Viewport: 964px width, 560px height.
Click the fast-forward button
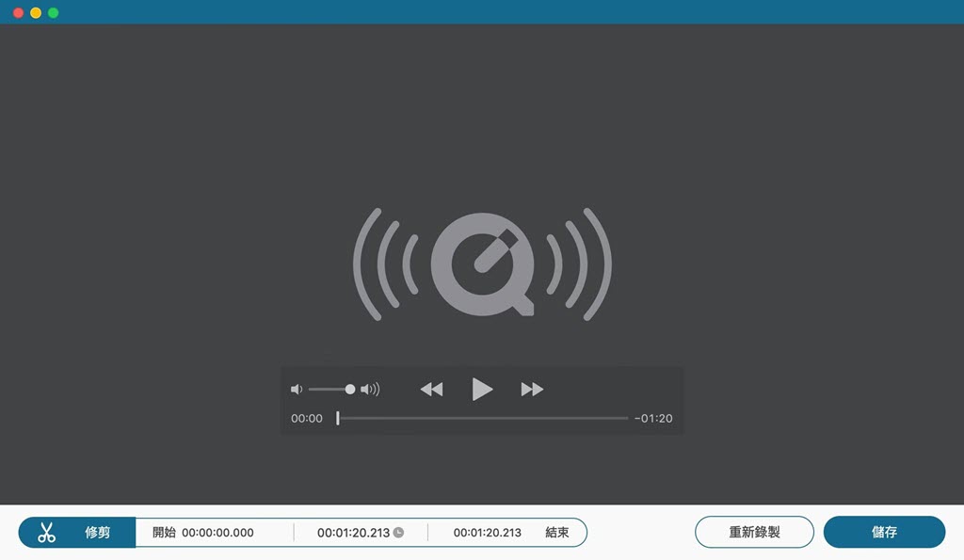532,389
